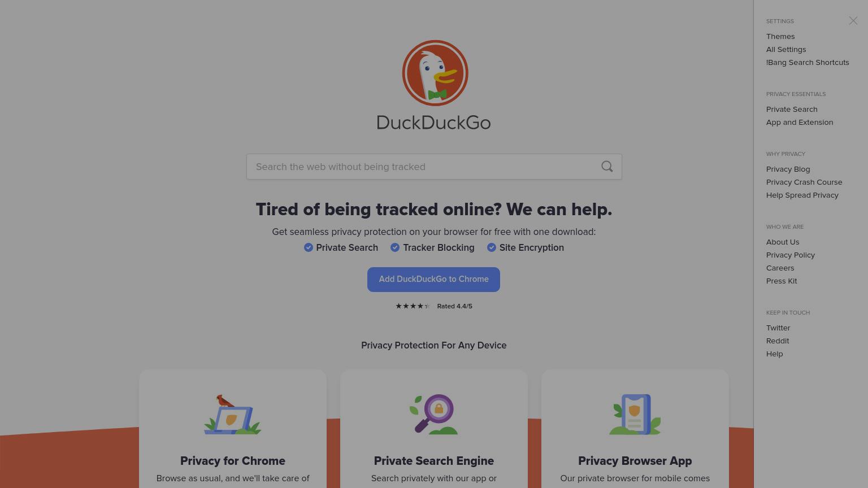Close the side settings menu
868x488 pixels.
pyautogui.click(x=853, y=21)
